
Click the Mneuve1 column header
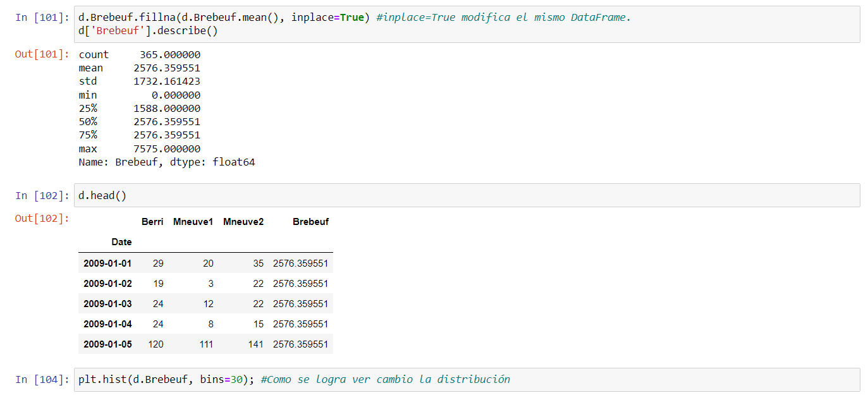click(193, 222)
